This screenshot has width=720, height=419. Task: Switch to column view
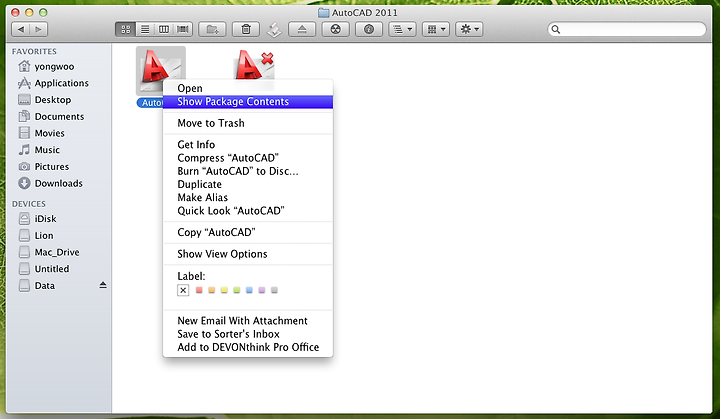tap(164, 29)
